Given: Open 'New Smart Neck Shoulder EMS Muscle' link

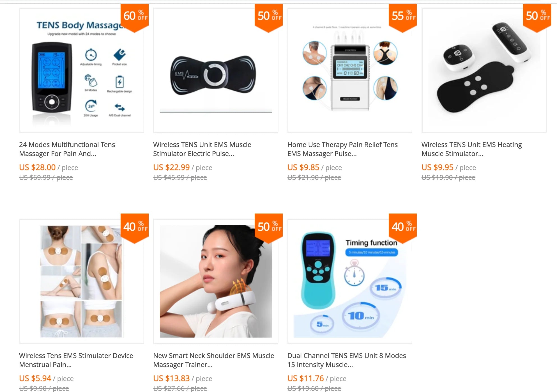Looking at the screenshot, I should coord(214,360).
